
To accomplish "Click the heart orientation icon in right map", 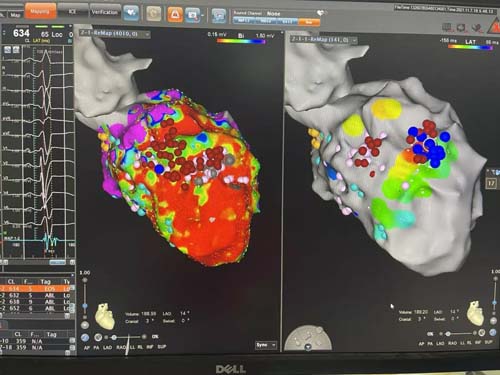I will click(x=475, y=313).
